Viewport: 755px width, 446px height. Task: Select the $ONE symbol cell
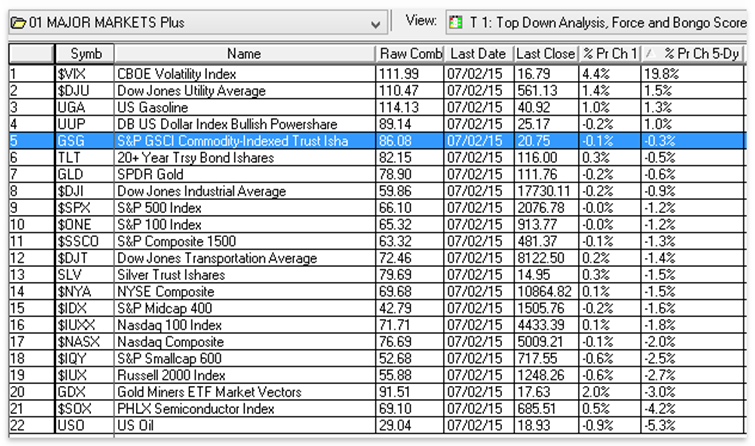coord(85,224)
